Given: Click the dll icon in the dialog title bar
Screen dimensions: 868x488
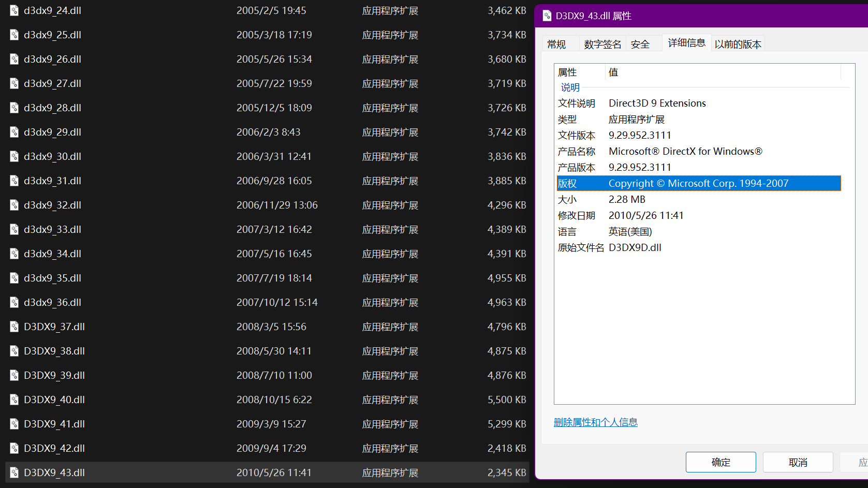Looking at the screenshot, I should pos(547,16).
